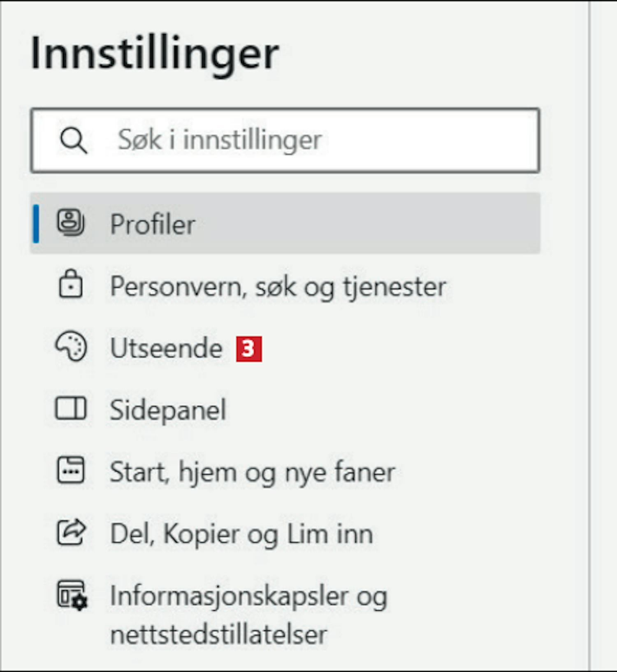Open Personvern, søk og tjenester

point(278,287)
